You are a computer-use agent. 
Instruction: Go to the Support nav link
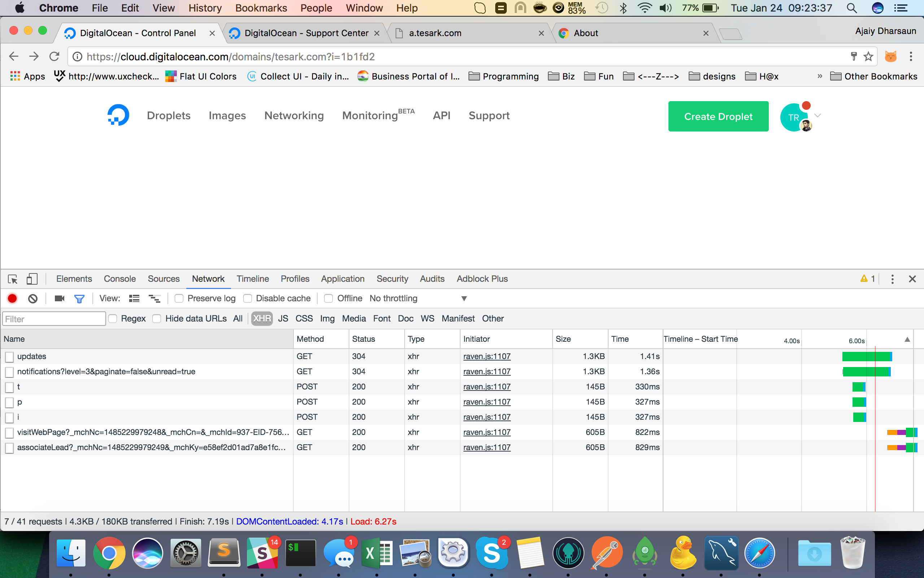point(489,116)
